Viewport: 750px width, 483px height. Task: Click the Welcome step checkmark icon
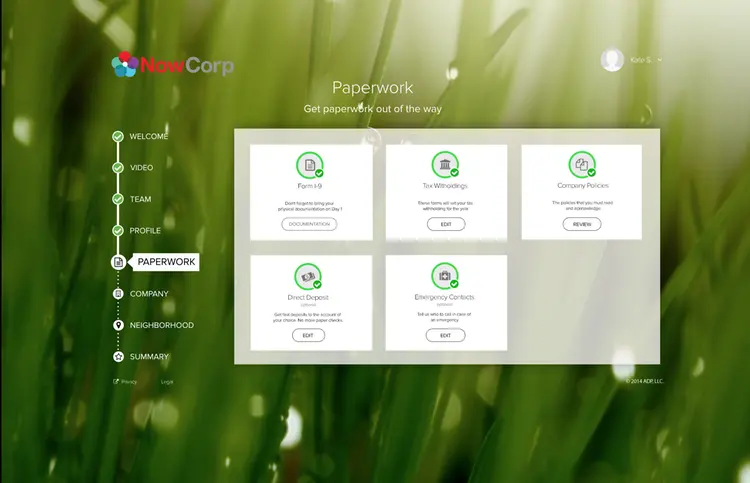click(x=118, y=136)
